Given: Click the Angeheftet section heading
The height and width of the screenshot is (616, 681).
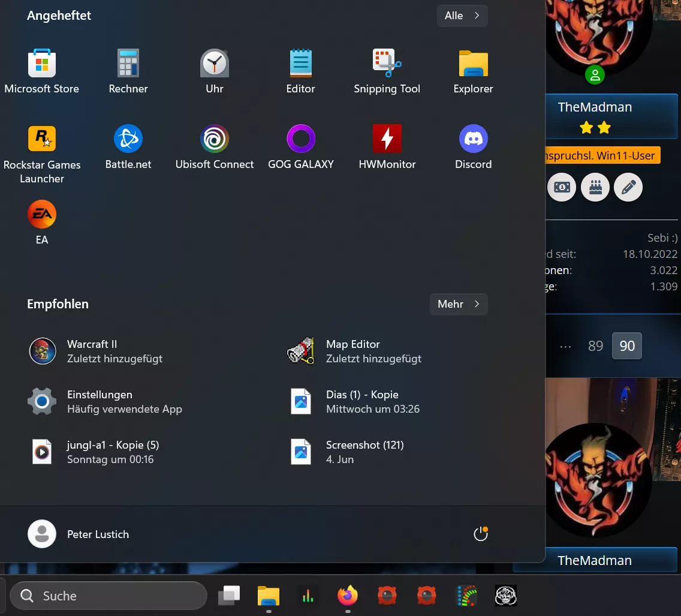Looking at the screenshot, I should (59, 16).
